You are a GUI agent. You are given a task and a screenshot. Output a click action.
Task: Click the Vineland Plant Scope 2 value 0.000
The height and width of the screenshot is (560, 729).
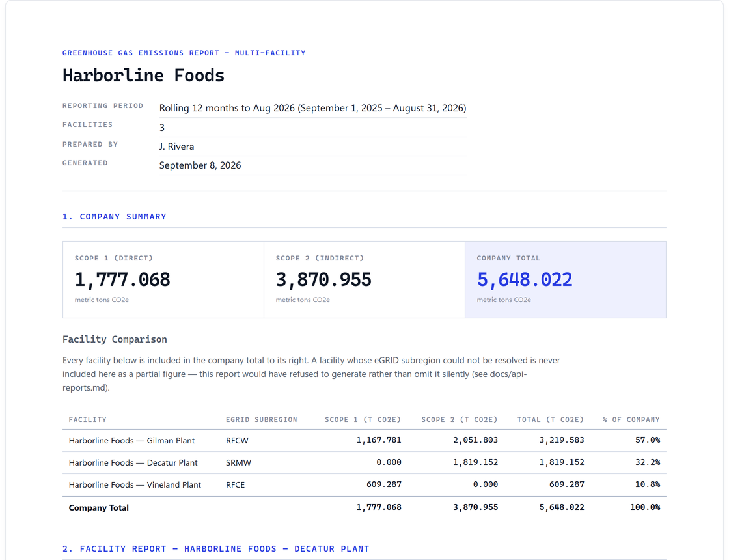[486, 484]
